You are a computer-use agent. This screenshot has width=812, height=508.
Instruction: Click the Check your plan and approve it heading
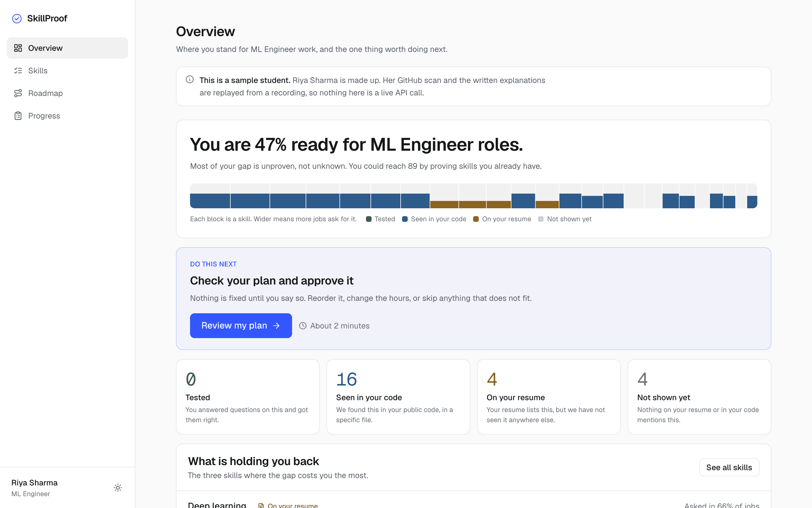[272, 281]
